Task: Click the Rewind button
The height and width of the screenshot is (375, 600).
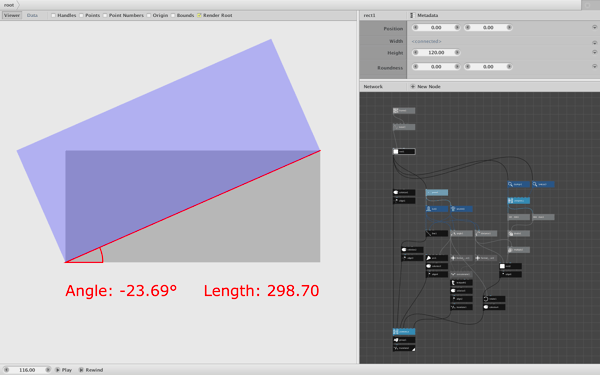Action: (91, 370)
